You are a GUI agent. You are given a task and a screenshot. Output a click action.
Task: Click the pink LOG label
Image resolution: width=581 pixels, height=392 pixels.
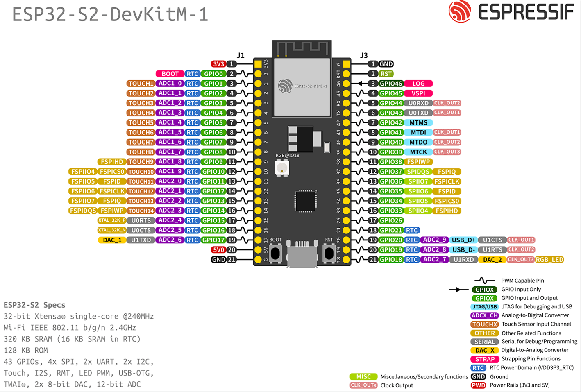[x=418, y=84]
